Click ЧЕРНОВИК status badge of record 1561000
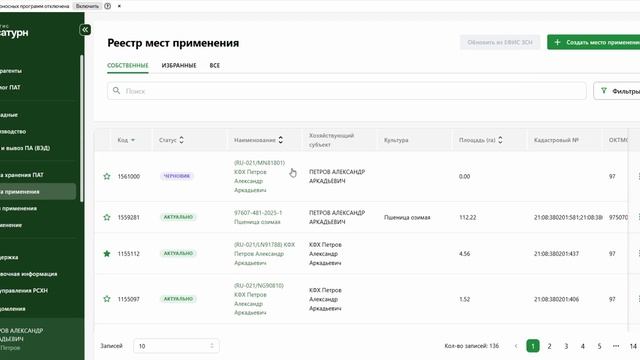Image resolution: width=640 pixels, height=360 pixels. pos(177,176)
